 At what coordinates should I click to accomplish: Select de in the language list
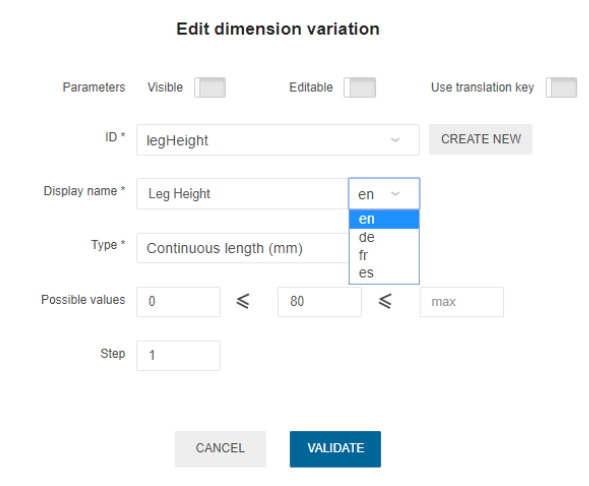coord(384,237)
